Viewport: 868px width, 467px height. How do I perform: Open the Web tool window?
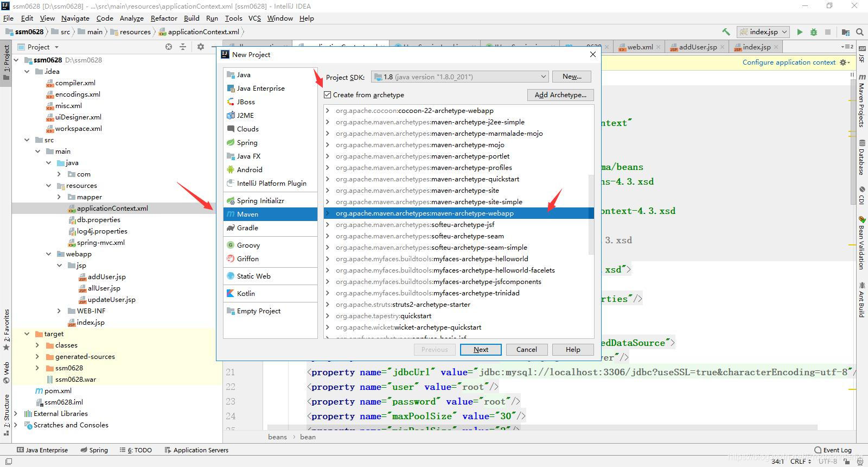[7, 373]
